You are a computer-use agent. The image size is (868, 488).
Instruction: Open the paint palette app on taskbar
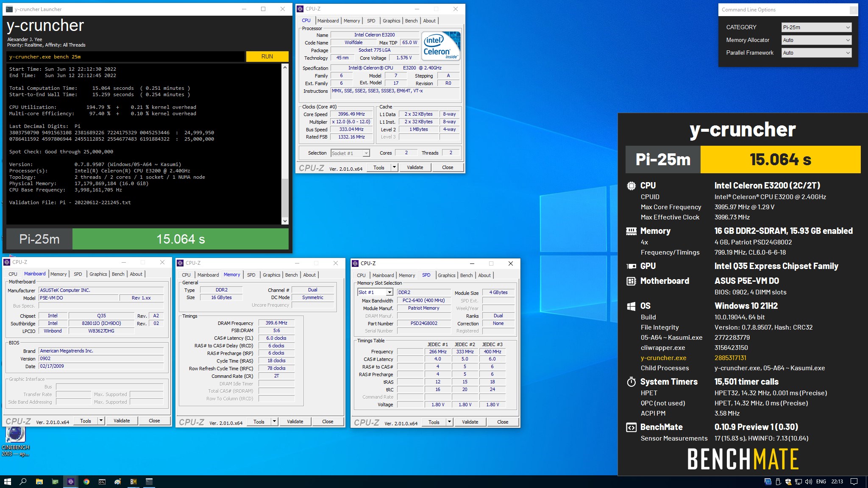coord(118,482)
